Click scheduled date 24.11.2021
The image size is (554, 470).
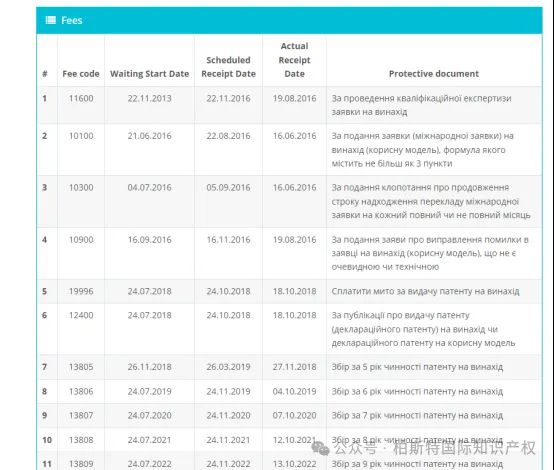228,440
